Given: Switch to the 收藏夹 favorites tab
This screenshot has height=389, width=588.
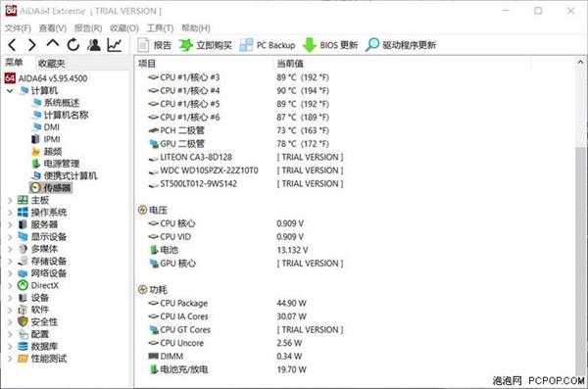Looking at the screenshot, I should [52, 64].
